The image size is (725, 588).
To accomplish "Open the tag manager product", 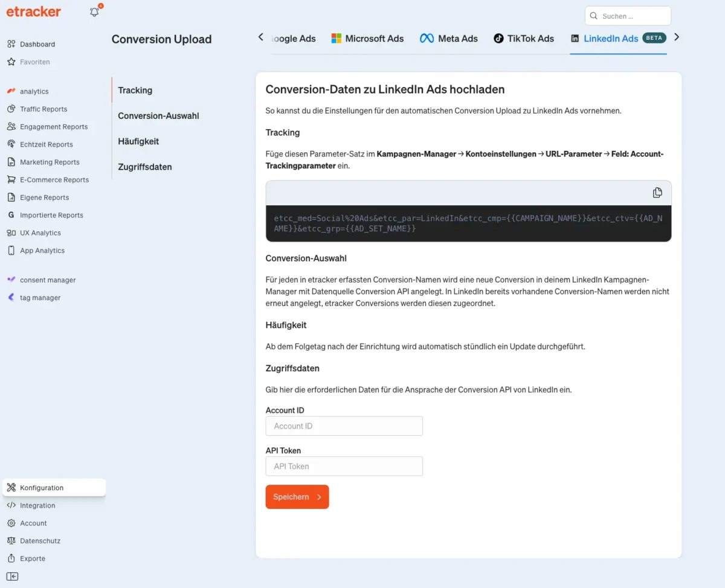I will [40, 298].
